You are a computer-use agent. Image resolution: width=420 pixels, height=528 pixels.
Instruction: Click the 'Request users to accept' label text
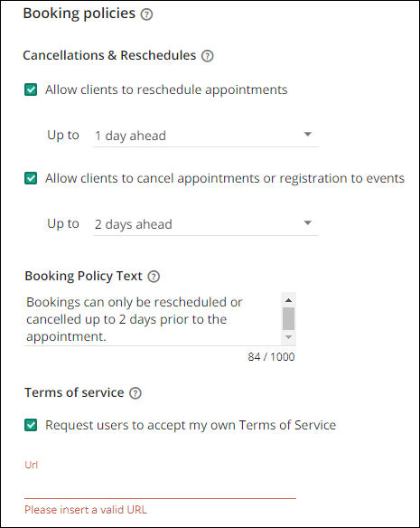coord(191,425)
